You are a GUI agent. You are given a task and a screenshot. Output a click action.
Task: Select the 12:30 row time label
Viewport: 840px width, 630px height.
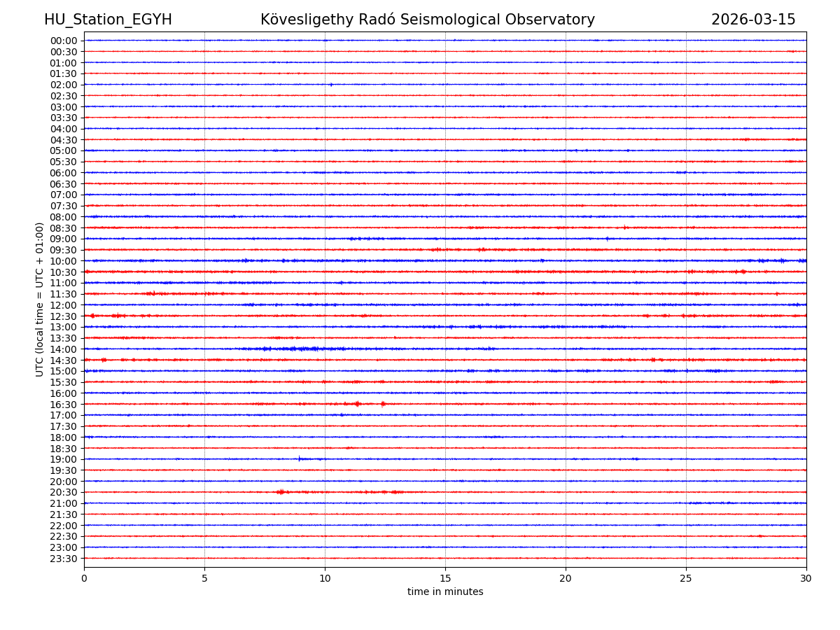pos(63,316)
